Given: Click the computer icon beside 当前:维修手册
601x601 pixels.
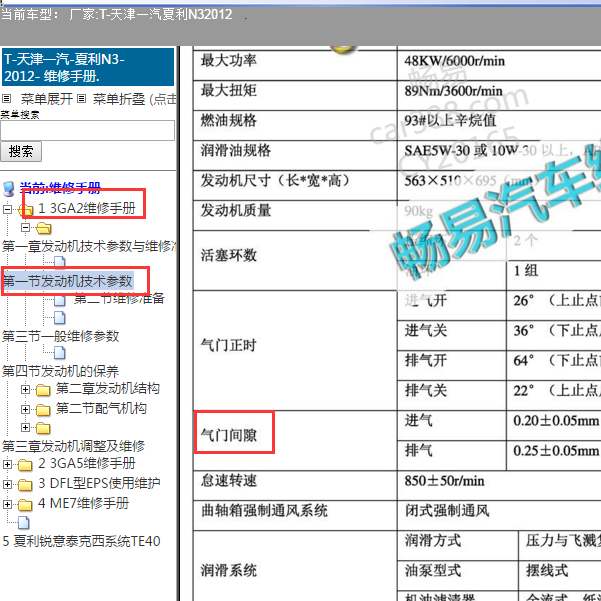Looking at the screenshot, I should click(x=8, y=189).
